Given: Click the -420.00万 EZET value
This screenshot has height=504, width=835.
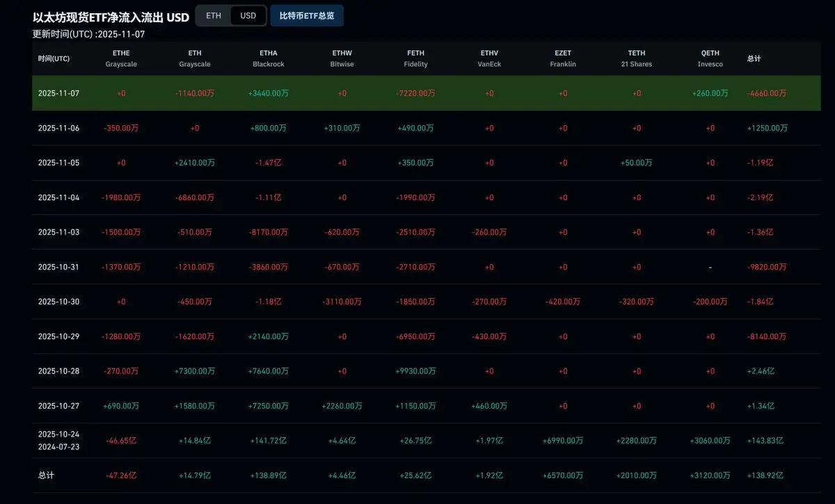Looking at the screenshot, I should point(563,302).
